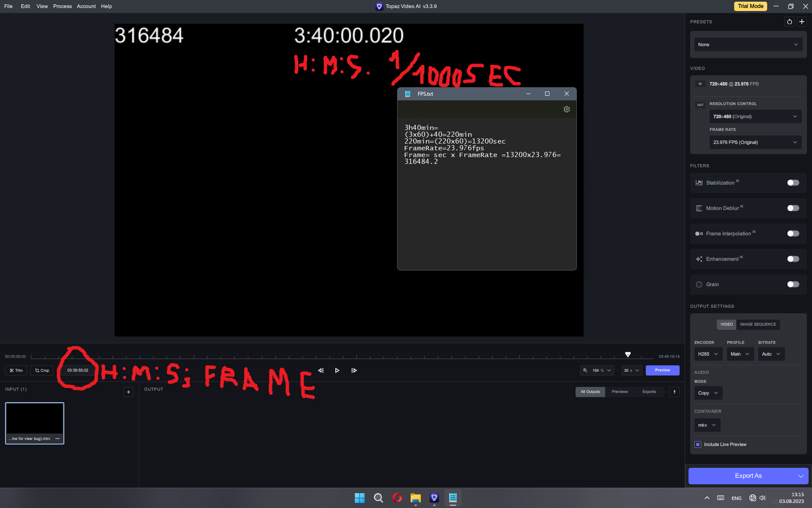Open the Help menu
812x508 pixels.
coord(107,6)
